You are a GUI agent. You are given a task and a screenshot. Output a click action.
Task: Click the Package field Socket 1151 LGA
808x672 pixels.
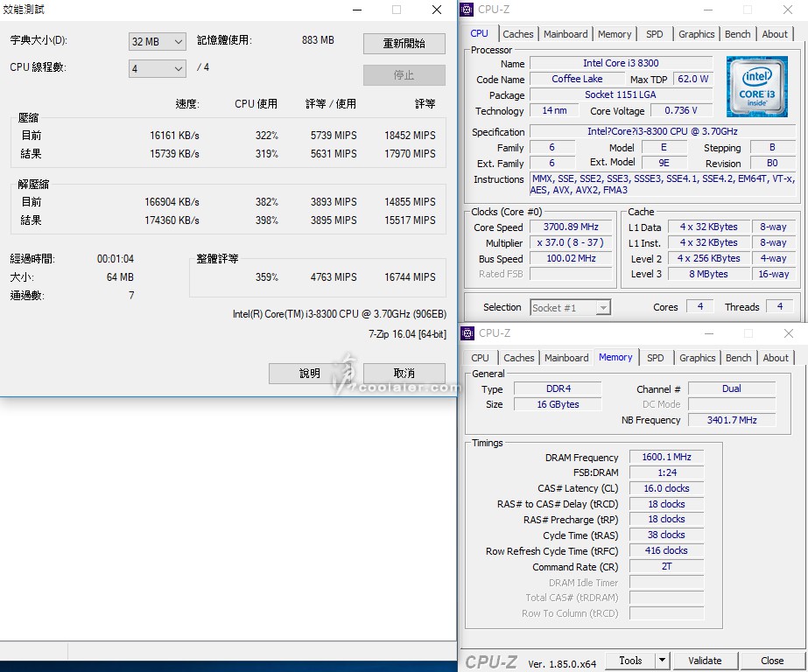pos(621,94)
